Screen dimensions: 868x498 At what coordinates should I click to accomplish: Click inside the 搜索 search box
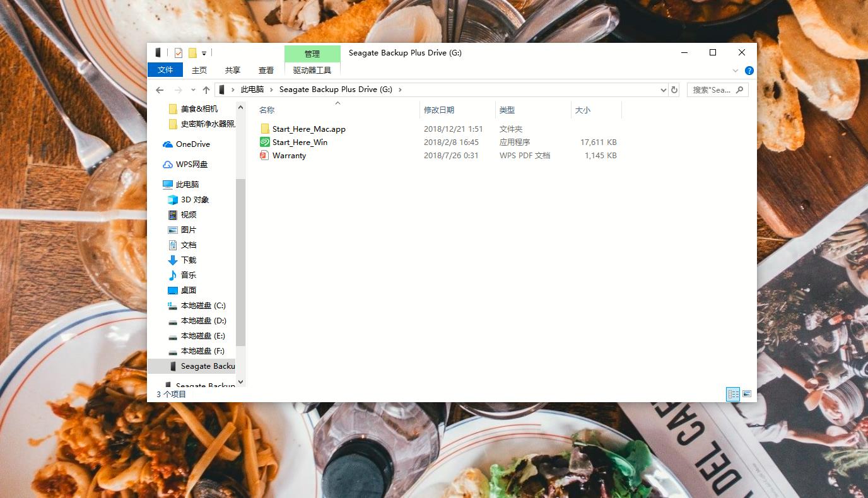pyautogui.click(x=713, y=90)
